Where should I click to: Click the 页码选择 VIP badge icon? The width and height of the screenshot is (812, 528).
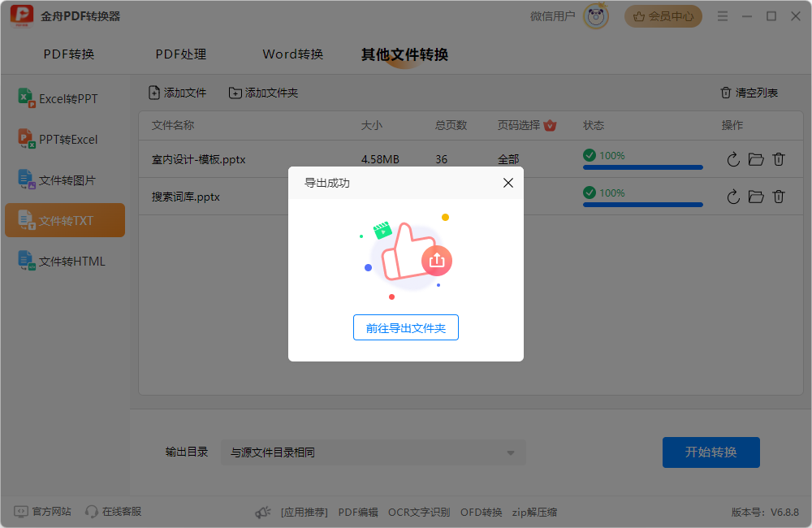click(x=550, y=125)
